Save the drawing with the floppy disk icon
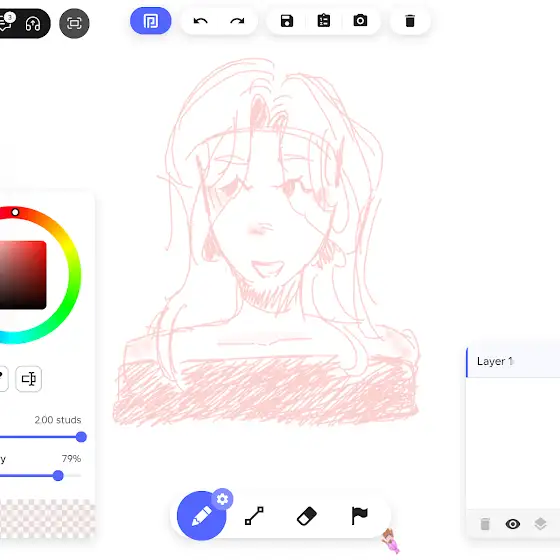 pyautogui.click(x=287, y=21)
